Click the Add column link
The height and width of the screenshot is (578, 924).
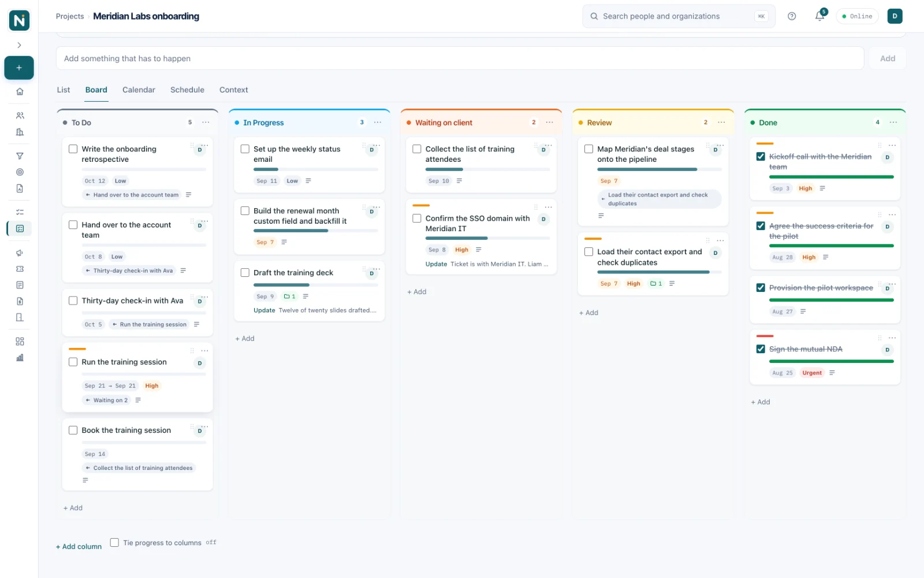79,546
